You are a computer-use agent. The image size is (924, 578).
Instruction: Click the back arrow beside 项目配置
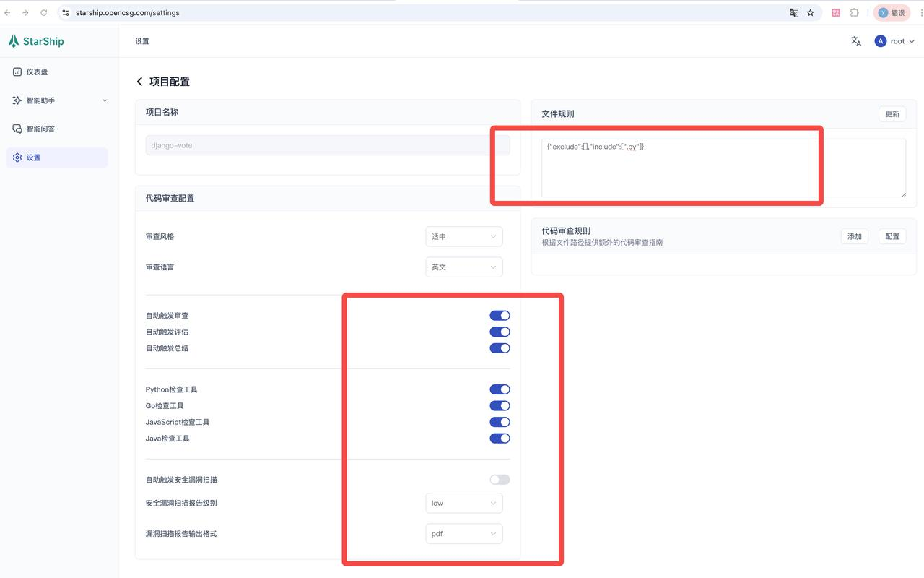[x=139, y=81]
